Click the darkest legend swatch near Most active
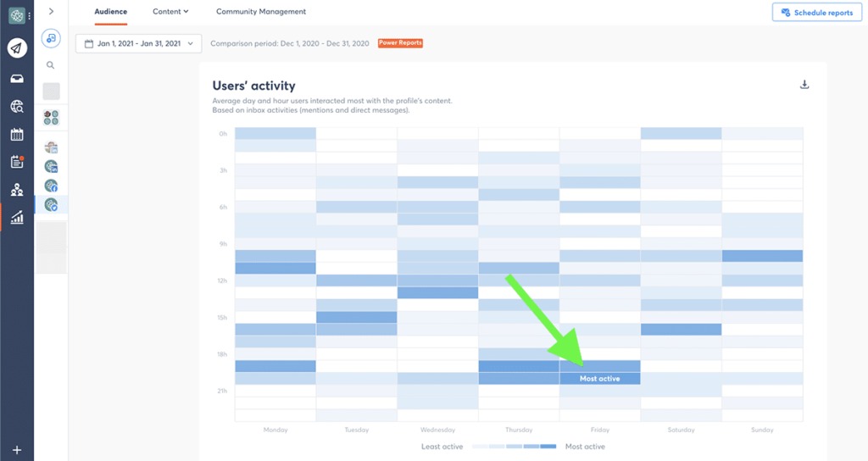The height and width of the screenshot is (461, 868). (548, 447)
